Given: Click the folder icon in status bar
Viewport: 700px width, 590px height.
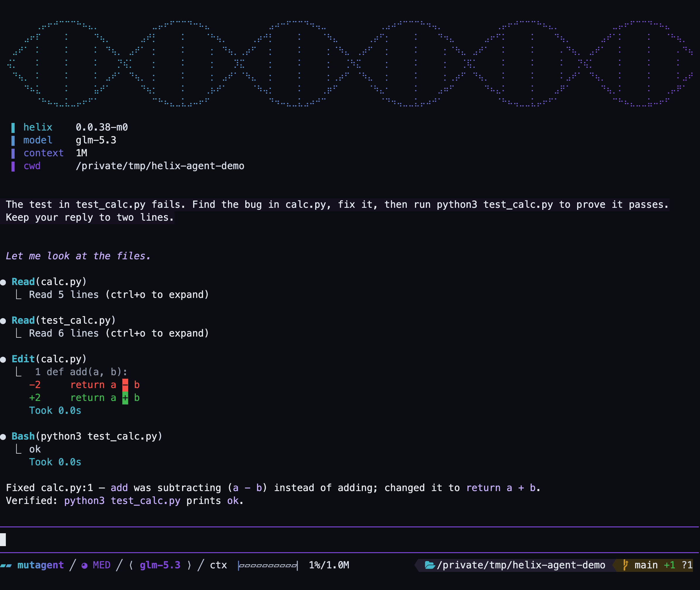Looking at the screenshot, I should pos(429,565).
